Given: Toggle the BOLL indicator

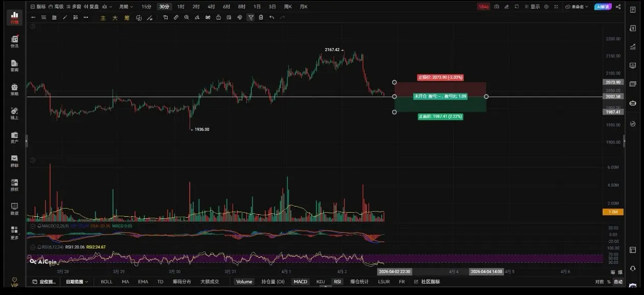Looking at the screenshot, I should 106,282.
